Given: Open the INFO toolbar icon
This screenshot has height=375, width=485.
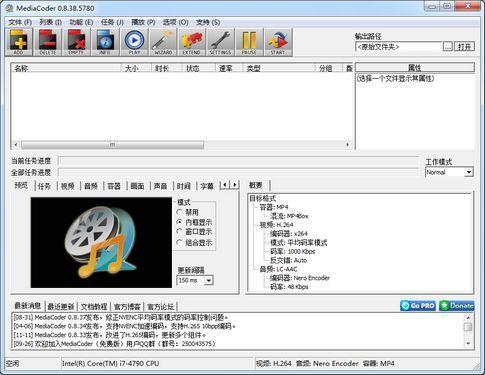Looking at the screenshot, I should (x=105, y=42).
